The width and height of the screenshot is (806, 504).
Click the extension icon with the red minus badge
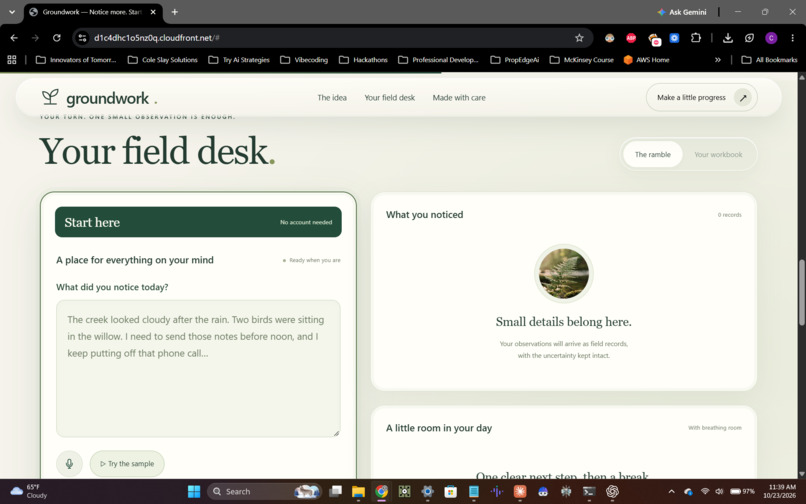[653, 39]
